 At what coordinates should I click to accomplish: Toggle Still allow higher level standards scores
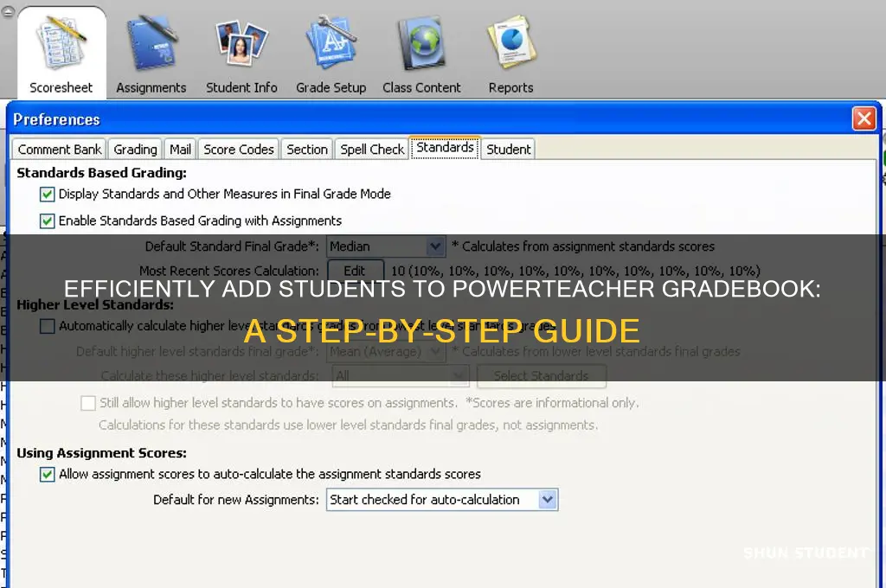point(88,403)
